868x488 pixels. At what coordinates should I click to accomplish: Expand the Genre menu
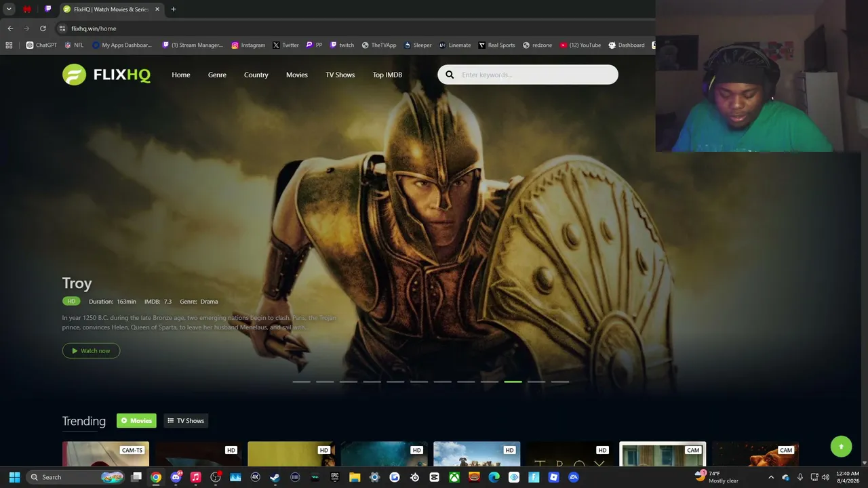coord(217,75)
